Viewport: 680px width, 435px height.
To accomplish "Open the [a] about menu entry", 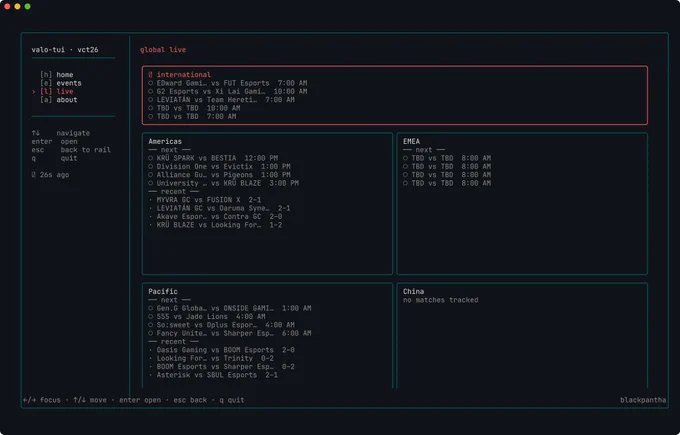I will click(59, 100).
